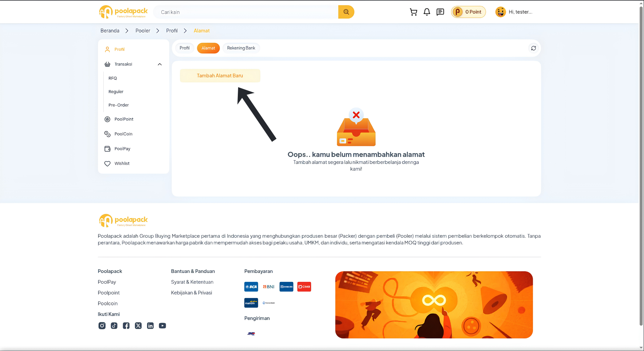Open X (Twitter) social link
The width and height of the screenshot is (644, 351).
pos(138,326)
